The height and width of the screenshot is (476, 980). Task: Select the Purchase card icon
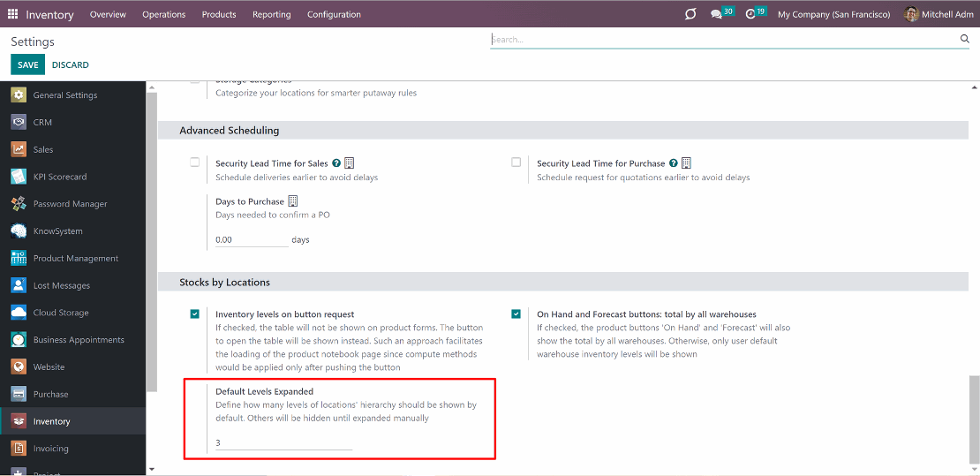coord(19,394)
